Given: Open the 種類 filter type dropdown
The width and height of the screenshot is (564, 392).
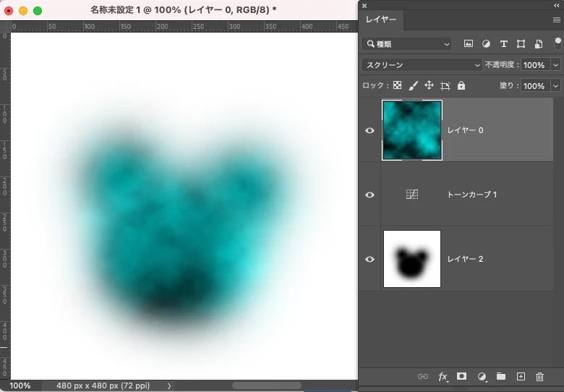Looking at the screenshot, I should click(406, 44).
